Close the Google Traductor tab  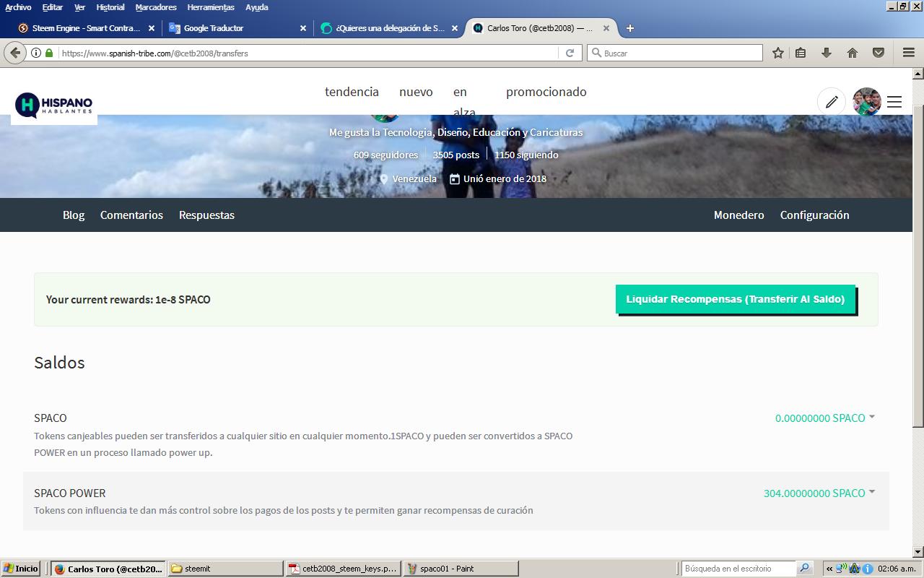303,28
